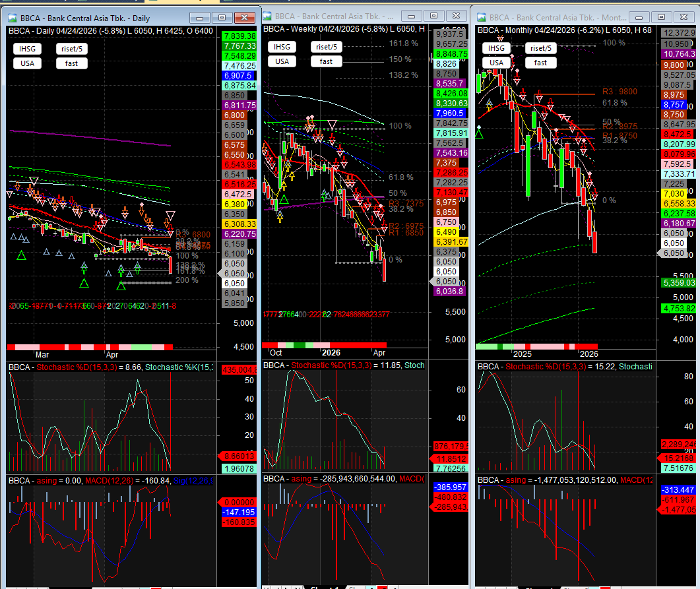This screenshot has width=700, height=589.
Task: Click the fast button in the Monthly chart
Action: [x=540, y=63]
